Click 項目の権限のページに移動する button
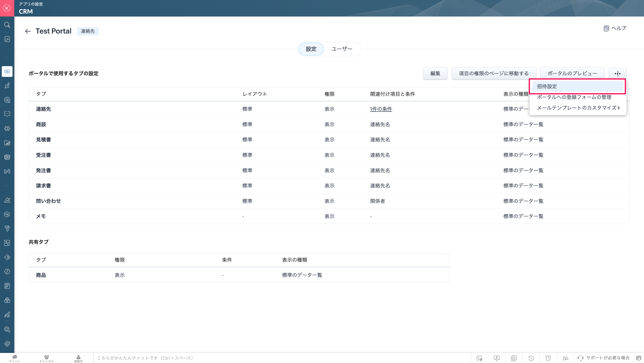This screenshot has height=363, width=644. point(494,74)
